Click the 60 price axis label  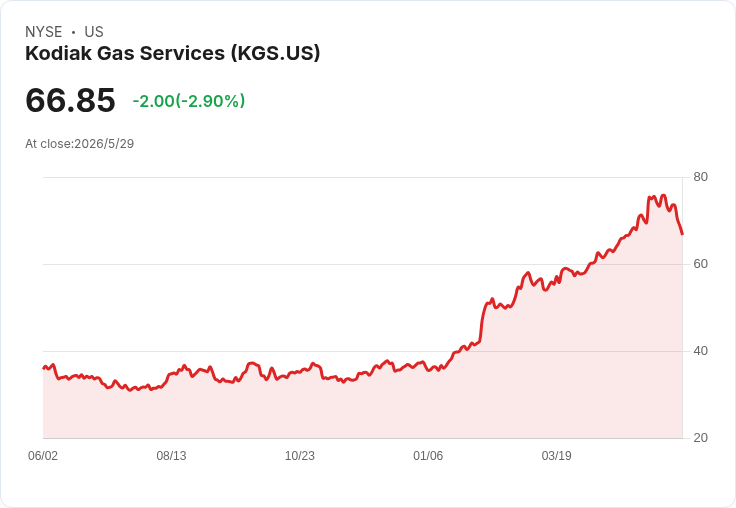(700, 264)
